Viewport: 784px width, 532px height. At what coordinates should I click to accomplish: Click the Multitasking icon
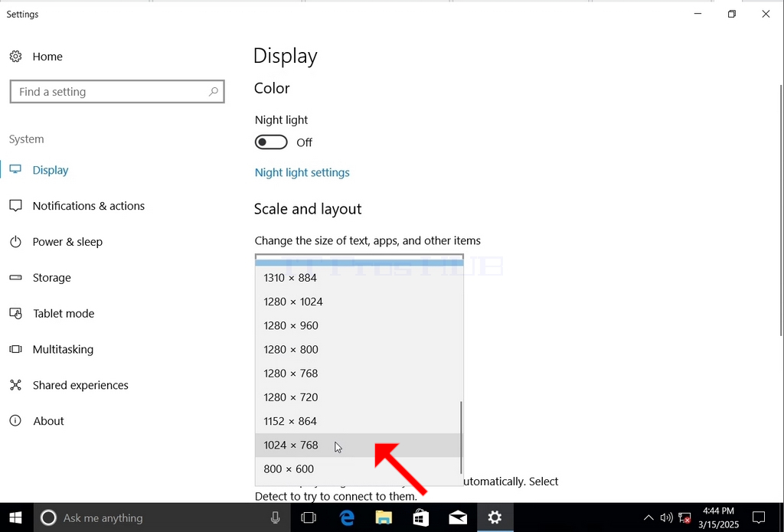pyautogui.click(x=15, y=349)
